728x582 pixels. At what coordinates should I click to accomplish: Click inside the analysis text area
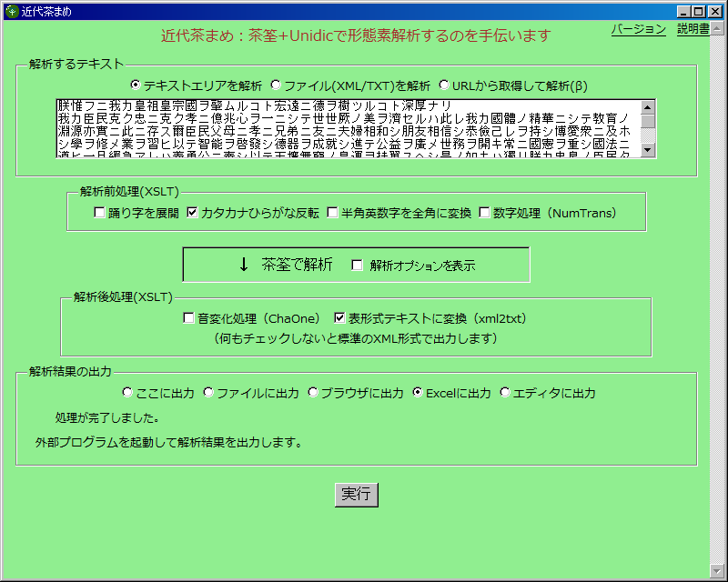[346, 128]
